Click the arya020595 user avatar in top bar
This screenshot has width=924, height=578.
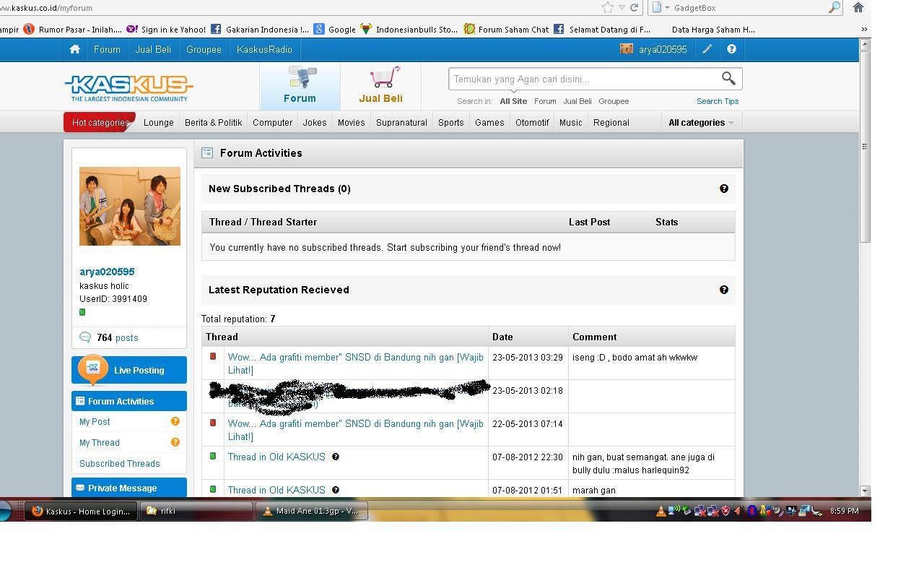pos(627,49)
